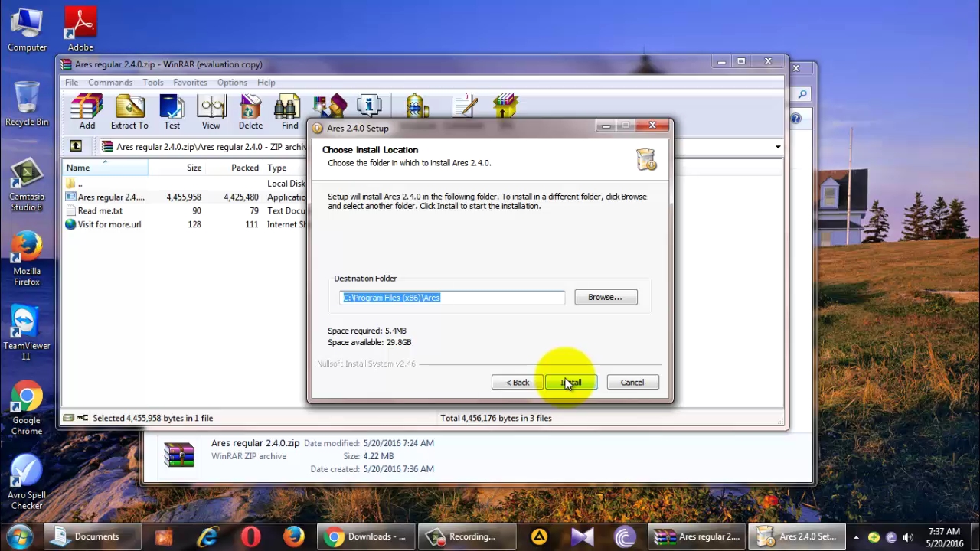Click the blue help icon in the Explorer window

[795, 118]
